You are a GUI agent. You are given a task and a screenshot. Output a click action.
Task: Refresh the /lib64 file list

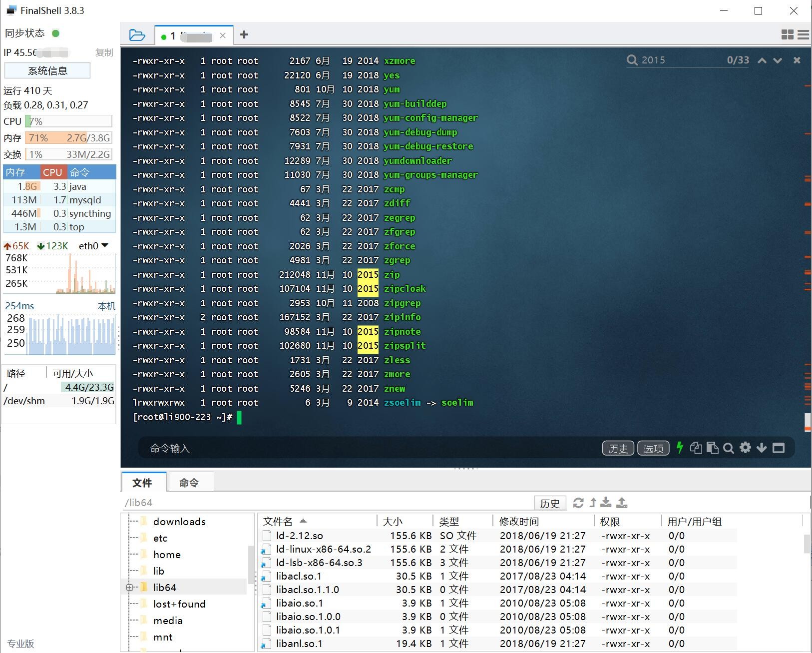tap(579, 503)
